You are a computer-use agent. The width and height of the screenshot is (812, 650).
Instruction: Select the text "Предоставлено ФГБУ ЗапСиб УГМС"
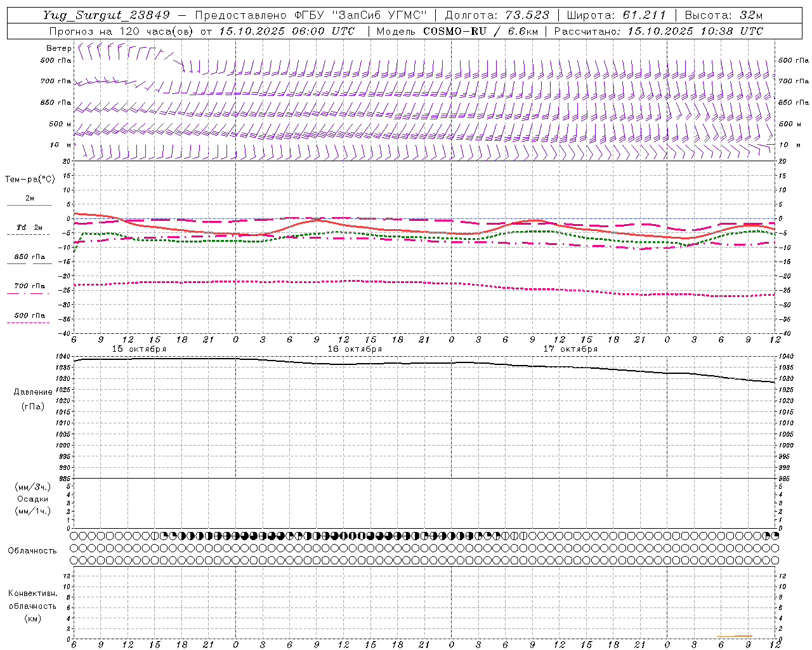(311, 15)
